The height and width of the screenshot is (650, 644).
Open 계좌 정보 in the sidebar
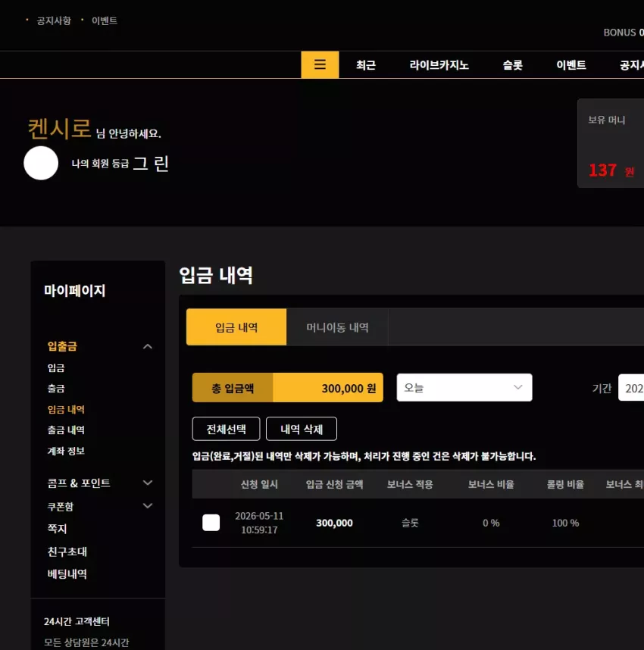(66, 451)
